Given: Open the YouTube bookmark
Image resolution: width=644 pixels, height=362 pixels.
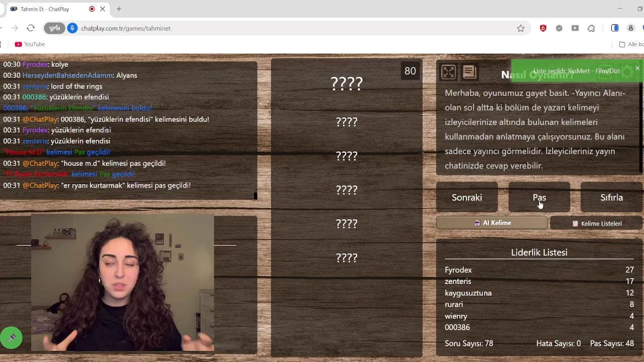Looking at the screenshot, I should pyautogui.click(x=30, y=44).
